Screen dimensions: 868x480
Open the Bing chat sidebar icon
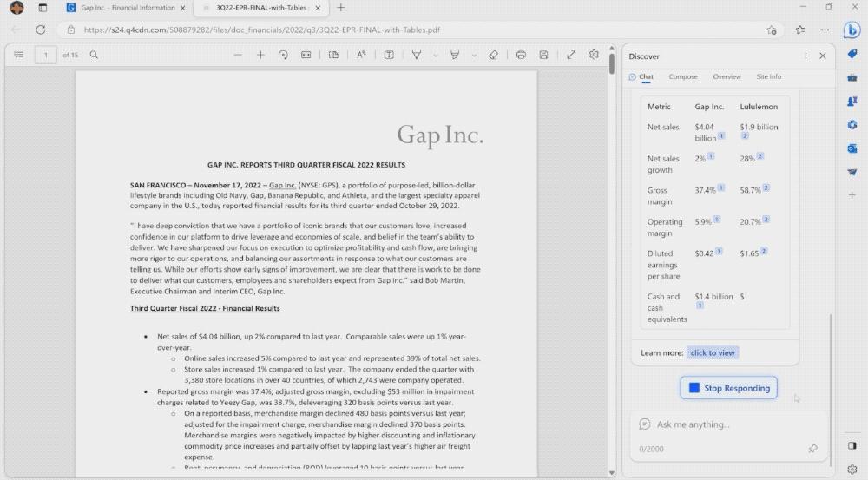(x=852, y=30)
